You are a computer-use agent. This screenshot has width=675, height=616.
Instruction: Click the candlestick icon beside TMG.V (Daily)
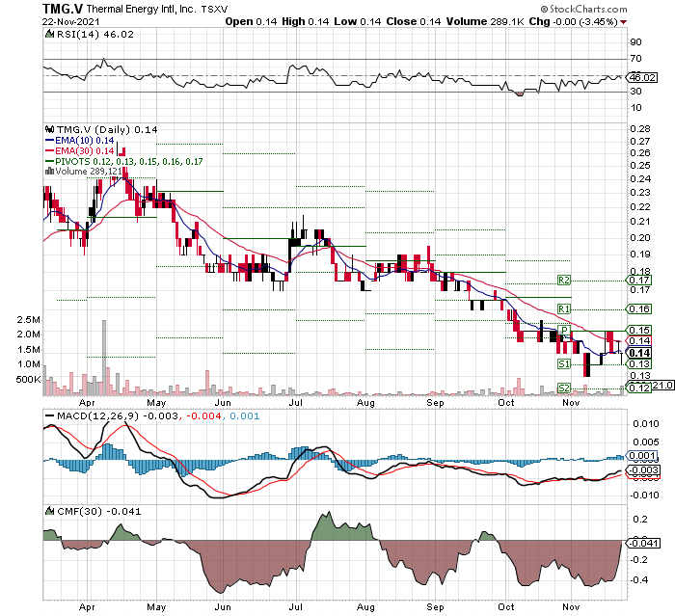pyautogui.click(x=49, y=129)
